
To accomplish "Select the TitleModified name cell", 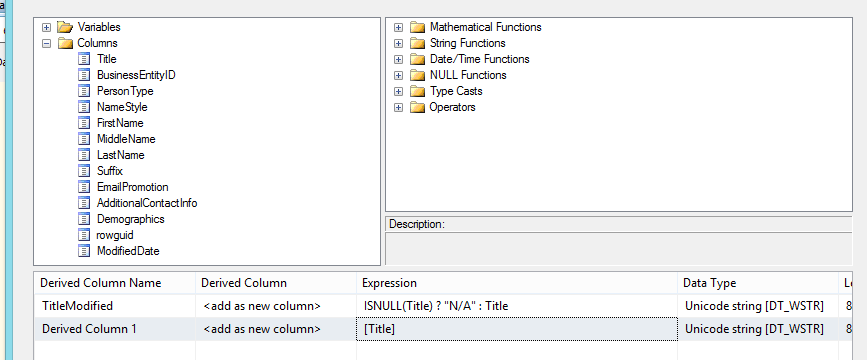I will 115,305.
